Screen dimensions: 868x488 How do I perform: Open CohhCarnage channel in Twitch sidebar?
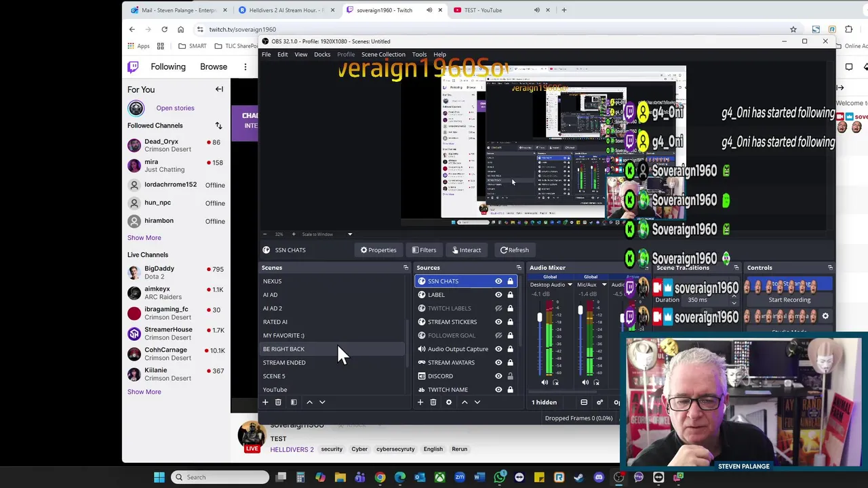(x=176, y=354)
